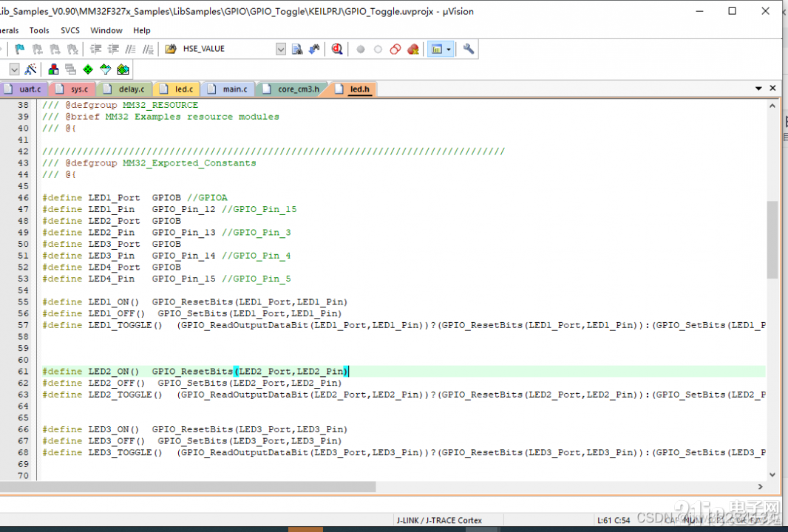Click vertical scrollbar up arrow

(x=772, y=106)
